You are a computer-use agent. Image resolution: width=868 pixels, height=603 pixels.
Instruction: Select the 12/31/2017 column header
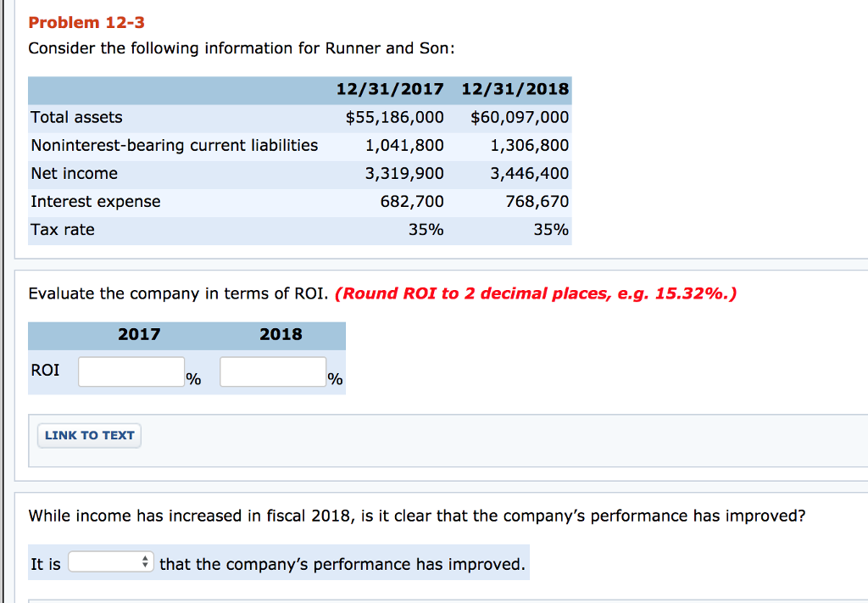tap(390, 89)
